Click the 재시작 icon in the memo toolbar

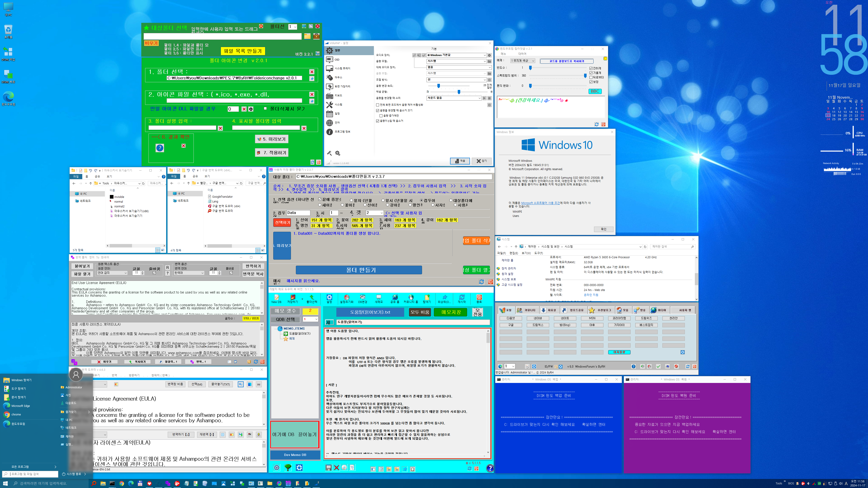pos(462,299)
